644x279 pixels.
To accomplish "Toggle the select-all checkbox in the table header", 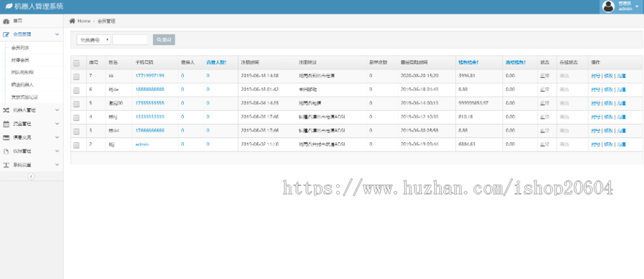I will (77, 63).
